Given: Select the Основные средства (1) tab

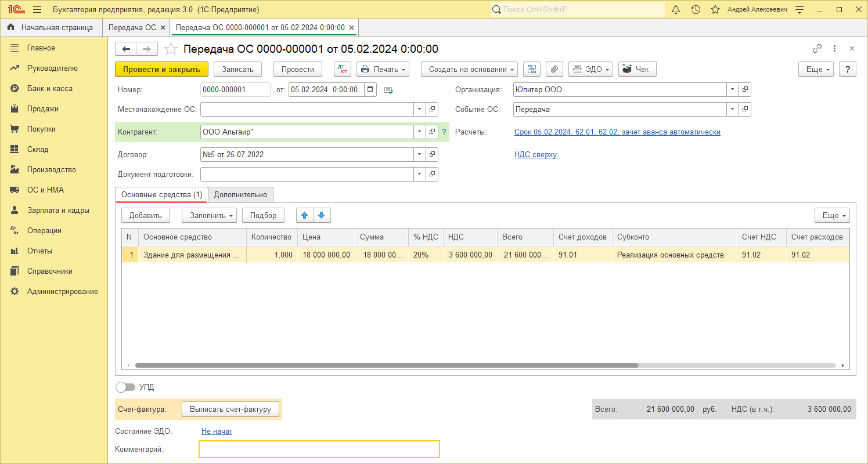Looking at the screenshot, I should click(x=161, y=195).
